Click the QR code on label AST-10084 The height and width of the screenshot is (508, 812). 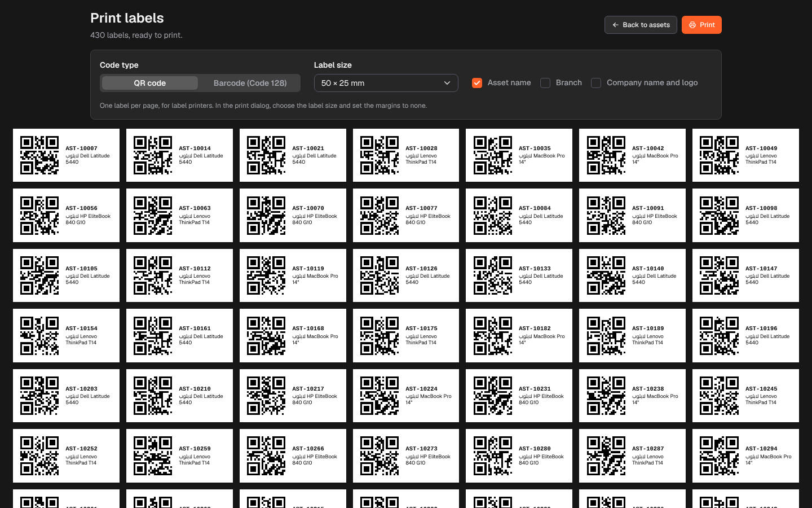(493, 216)
